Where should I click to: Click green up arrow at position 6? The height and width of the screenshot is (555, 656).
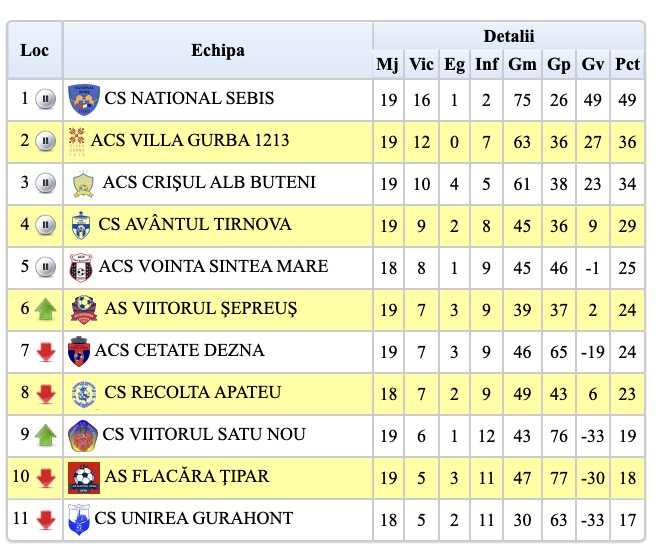point(45,309)
